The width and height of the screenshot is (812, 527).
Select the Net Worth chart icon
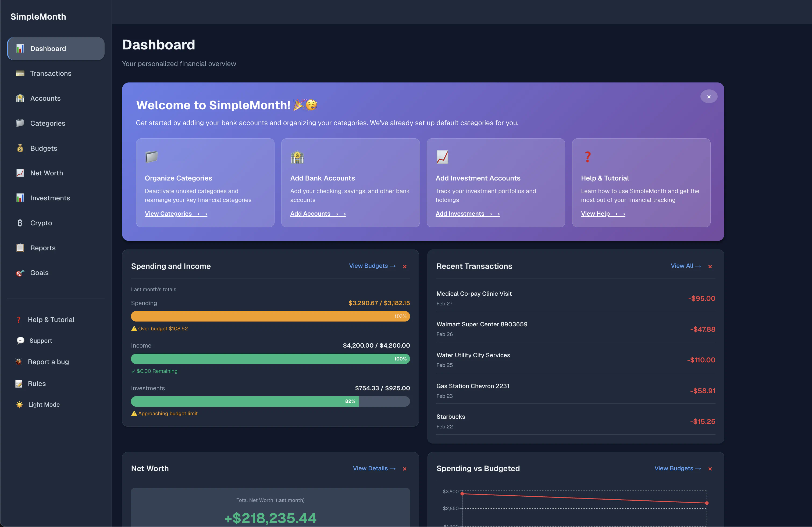point(20,173)
